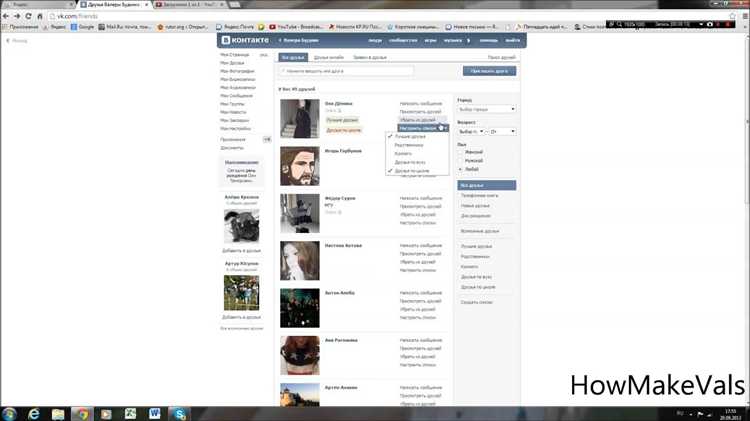Image resolution: width=750 pixels, height=421 pixels.
Task: Click Добавить в друзья under Алёна's photo
Action: 242,251
